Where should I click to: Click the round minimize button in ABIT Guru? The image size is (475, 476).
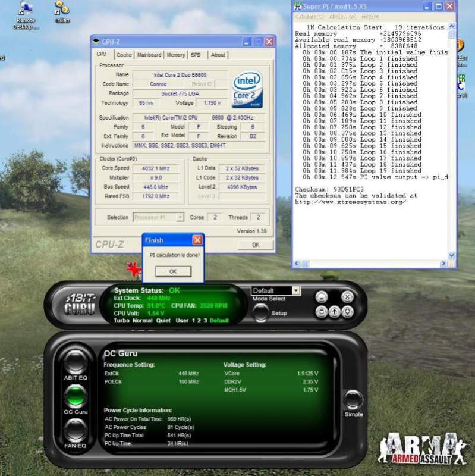(322, 296)
